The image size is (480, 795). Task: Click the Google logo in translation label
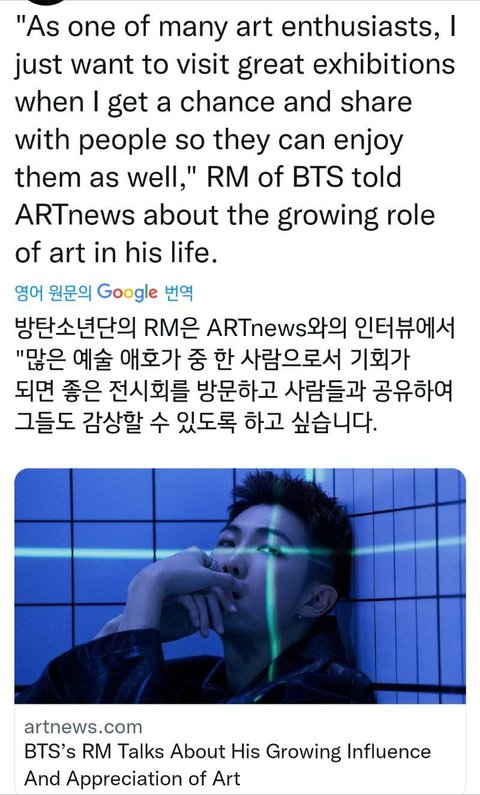point(127,293)
